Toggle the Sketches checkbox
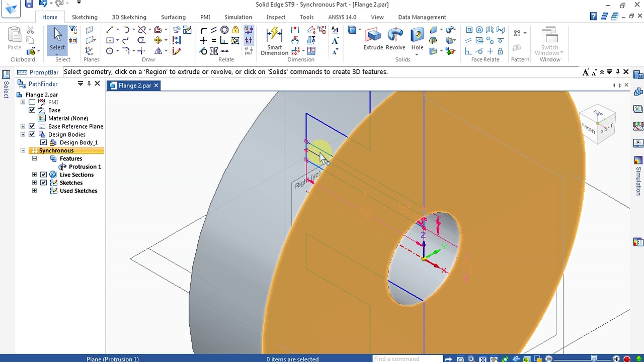This screenshot has height=362, width=644. click(43, 183)
